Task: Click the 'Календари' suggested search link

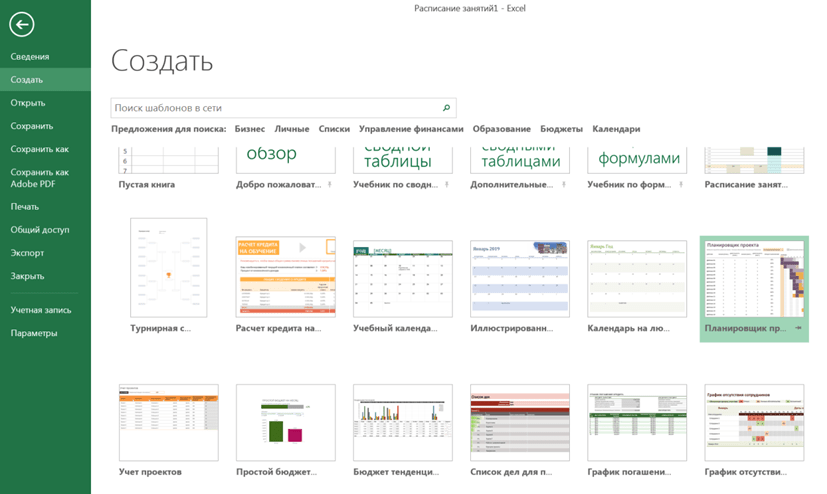Action: click(x=616, y=129)
